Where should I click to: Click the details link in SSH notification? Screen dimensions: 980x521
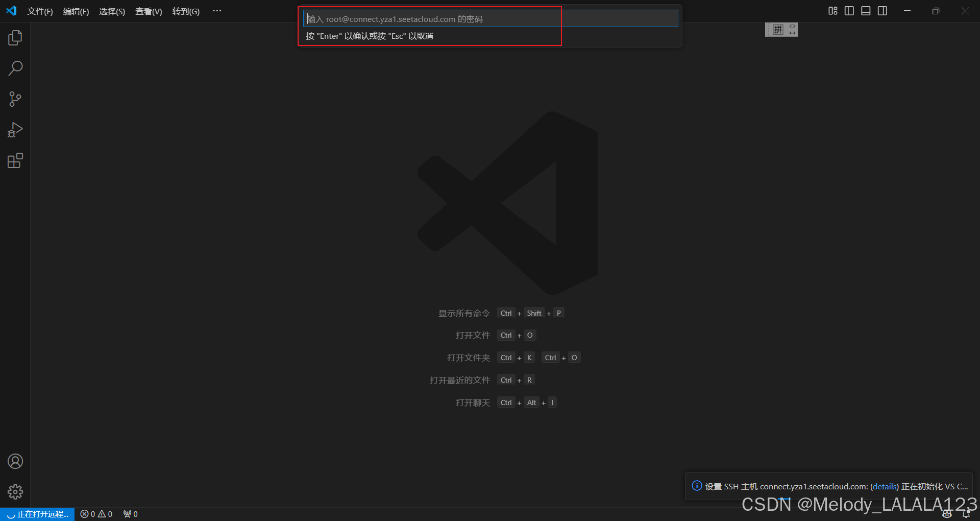[885, 486]
